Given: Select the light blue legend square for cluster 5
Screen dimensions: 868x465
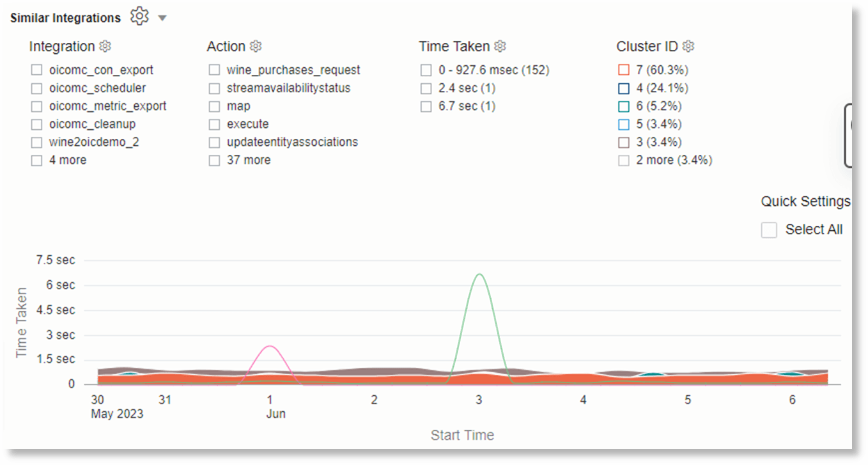Looking at the screenshot, I should [x=623, y=123].
